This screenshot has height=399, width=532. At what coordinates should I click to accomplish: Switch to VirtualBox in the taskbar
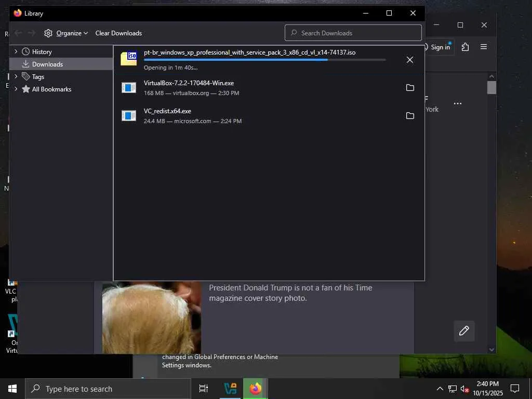[x=230, y=389]
